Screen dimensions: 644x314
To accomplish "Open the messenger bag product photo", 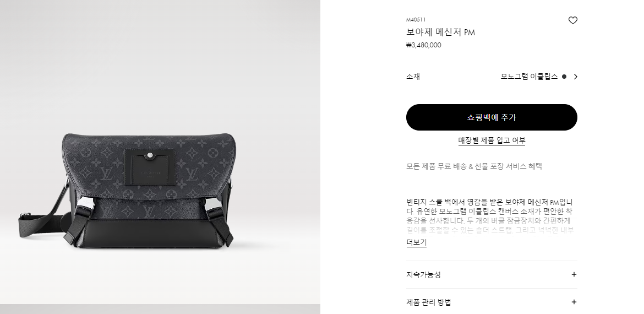I will [x=160, y=152].
